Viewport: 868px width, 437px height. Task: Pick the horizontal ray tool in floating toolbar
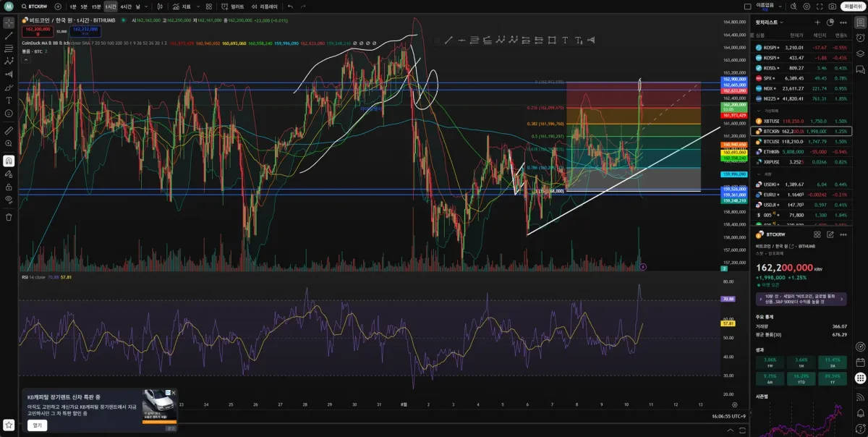[461, 41]
